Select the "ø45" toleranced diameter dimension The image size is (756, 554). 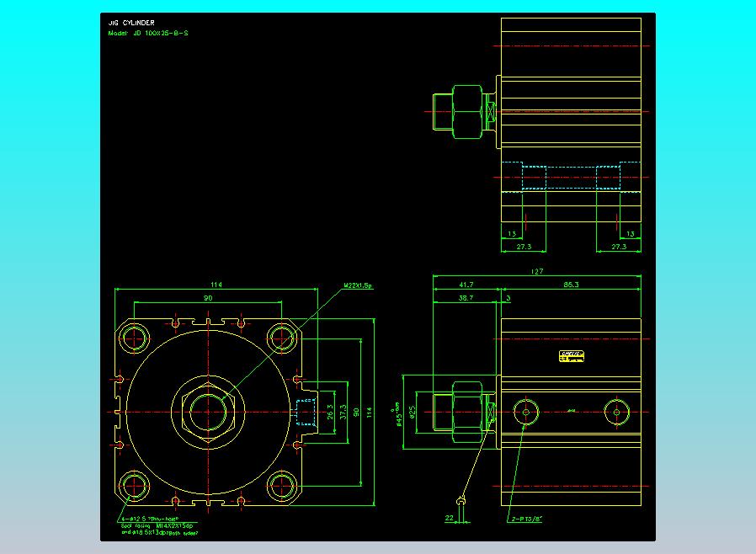(x=397, y=414)
